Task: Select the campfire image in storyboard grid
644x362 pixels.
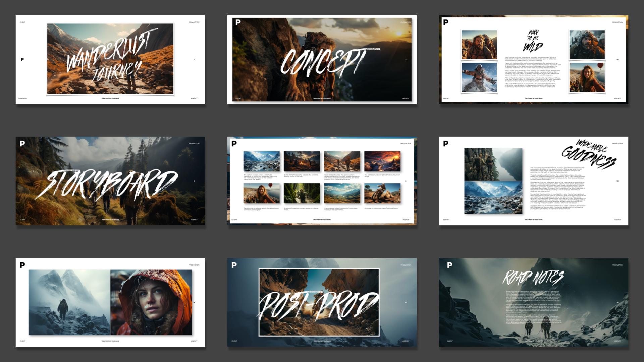Action: 302,161
